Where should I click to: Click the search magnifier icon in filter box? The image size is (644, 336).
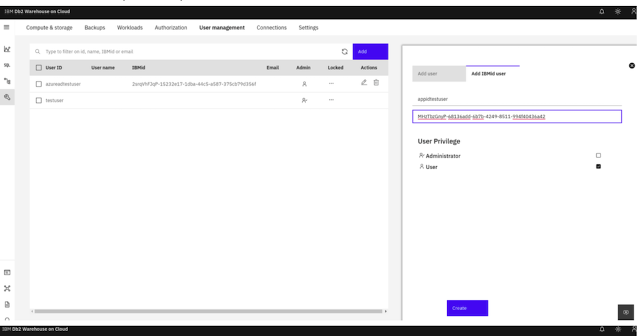coord(37,52)
